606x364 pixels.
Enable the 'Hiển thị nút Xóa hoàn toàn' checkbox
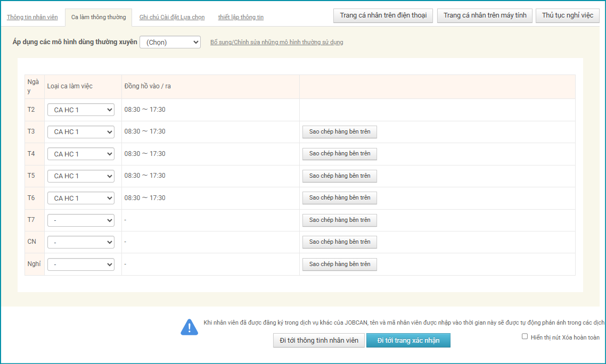tap(525, 336)
